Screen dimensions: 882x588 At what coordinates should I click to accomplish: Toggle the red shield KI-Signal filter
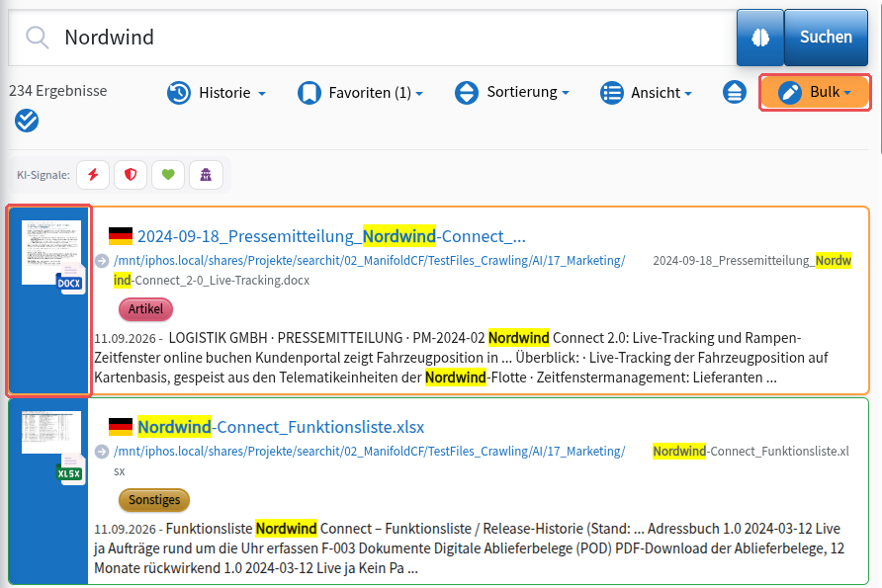(131, 175)
